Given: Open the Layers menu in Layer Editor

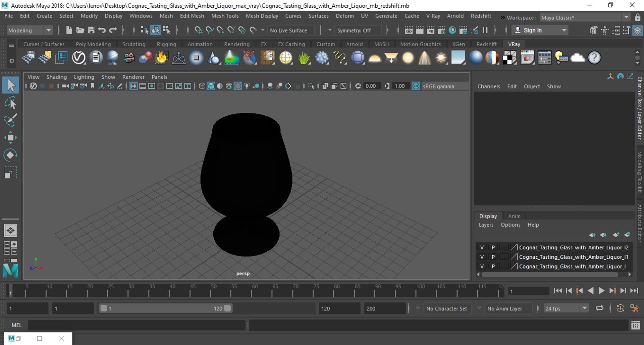Looking at the screenshot, I should tap(486, 225).
